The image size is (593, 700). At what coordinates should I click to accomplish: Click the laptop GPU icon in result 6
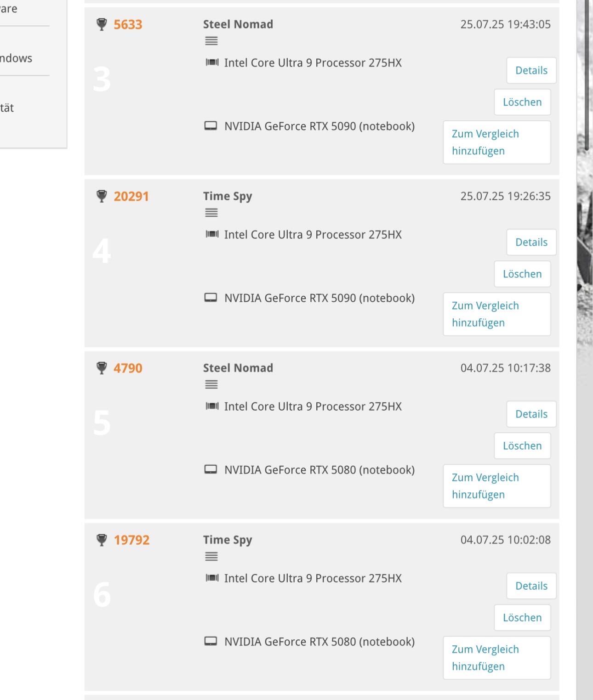point(211,641)
